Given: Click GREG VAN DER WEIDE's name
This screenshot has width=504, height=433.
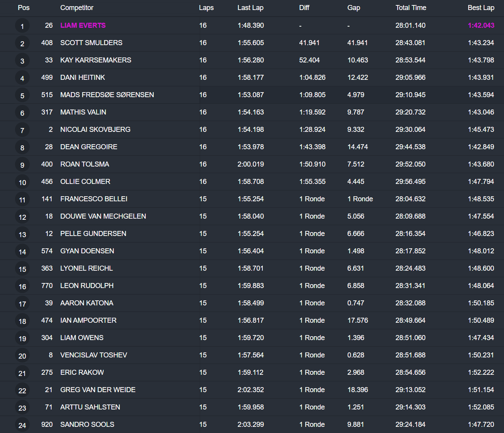Looking at the screenshot, I should click(98, 390).
